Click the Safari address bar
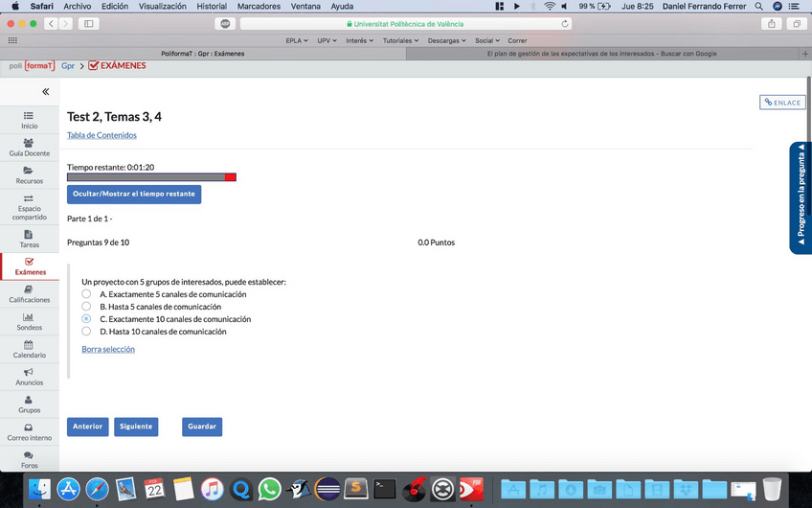Screen dimensions: 812x508 tap(407, 23)
